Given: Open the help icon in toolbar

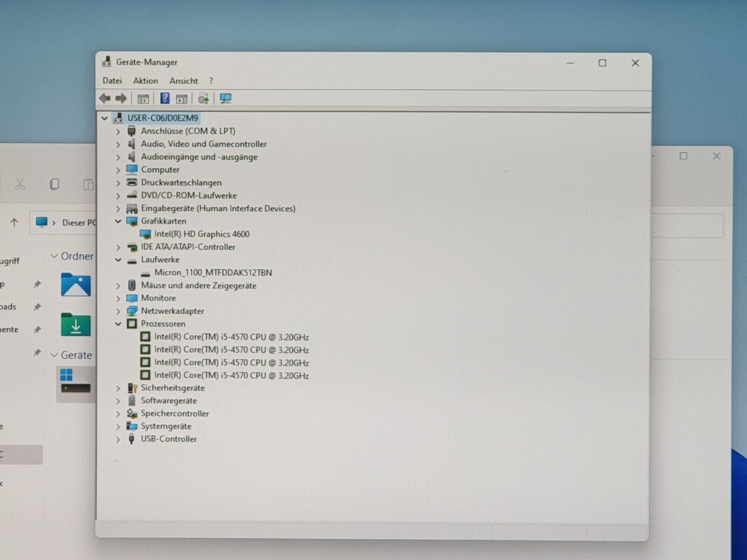Looking at the screenshot, I should coord(165,98).
